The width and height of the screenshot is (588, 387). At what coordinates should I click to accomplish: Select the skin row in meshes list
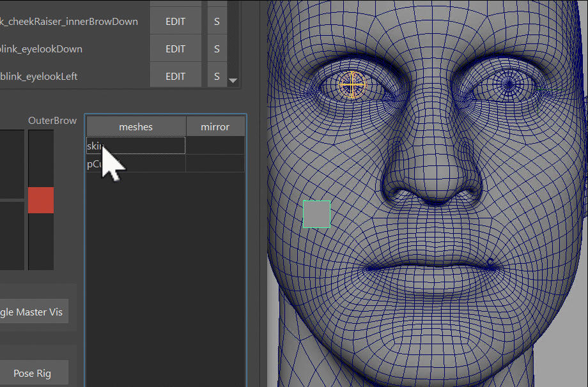tap(166, 146)
